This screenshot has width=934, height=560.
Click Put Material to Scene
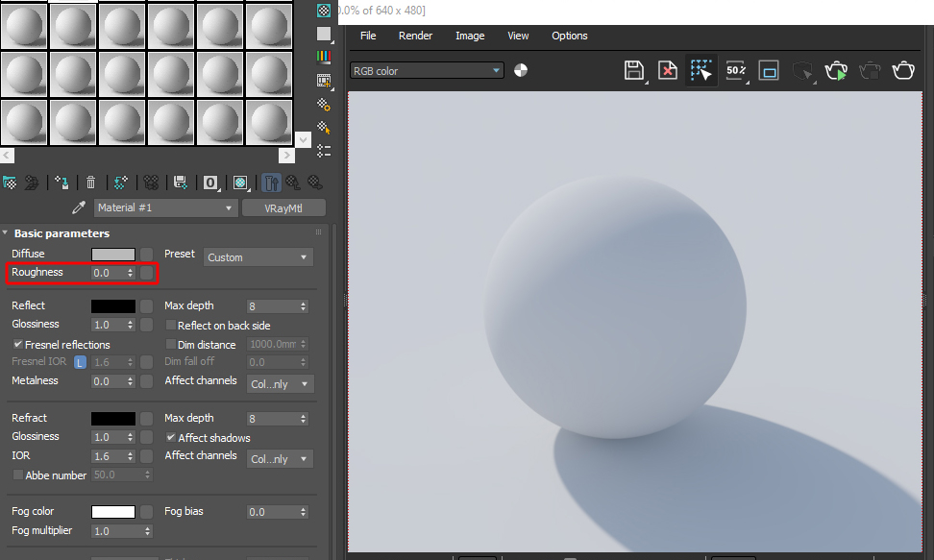(x=32, y=183)
